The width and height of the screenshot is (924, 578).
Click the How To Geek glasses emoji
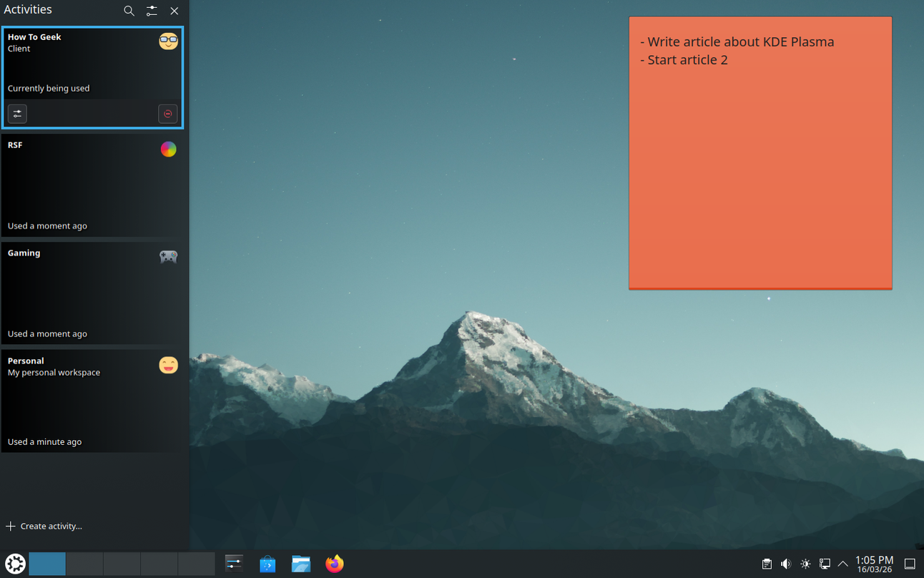click(168, 41)
